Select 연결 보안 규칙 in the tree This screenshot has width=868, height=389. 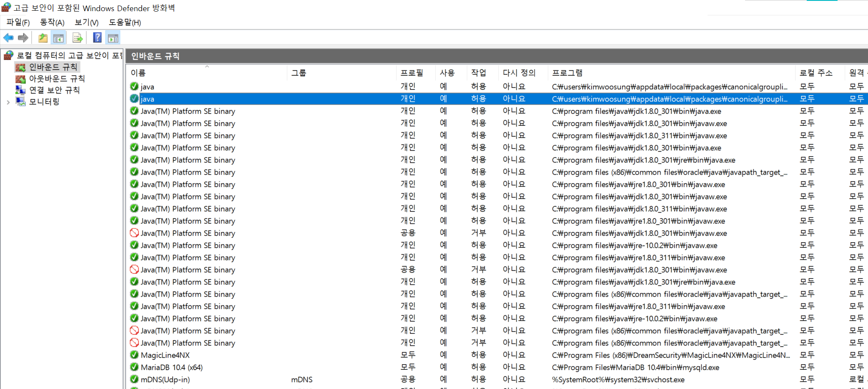tap(54, 90)
